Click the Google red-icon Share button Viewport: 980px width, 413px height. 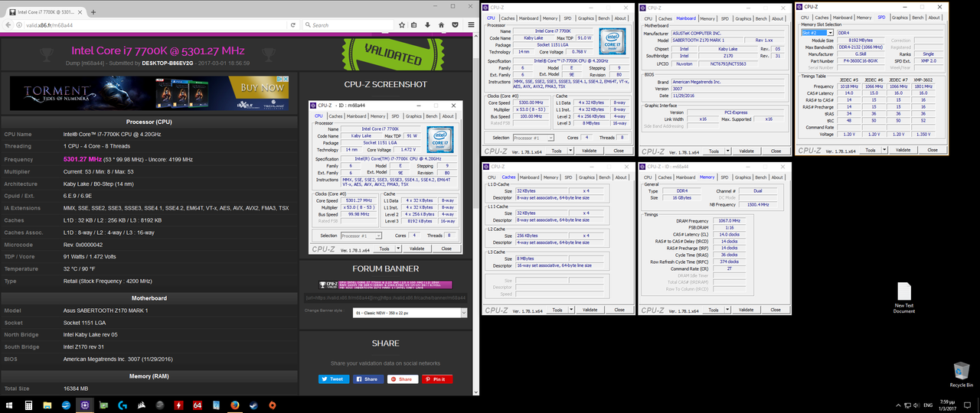click(x=403, y=379)
